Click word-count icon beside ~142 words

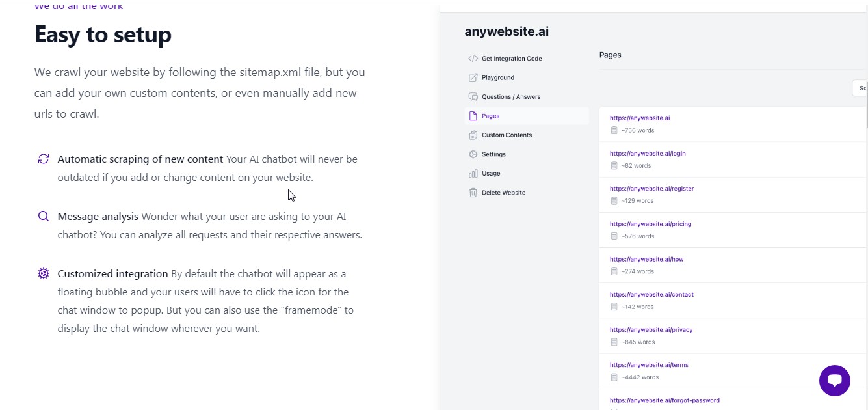(614, 307)
